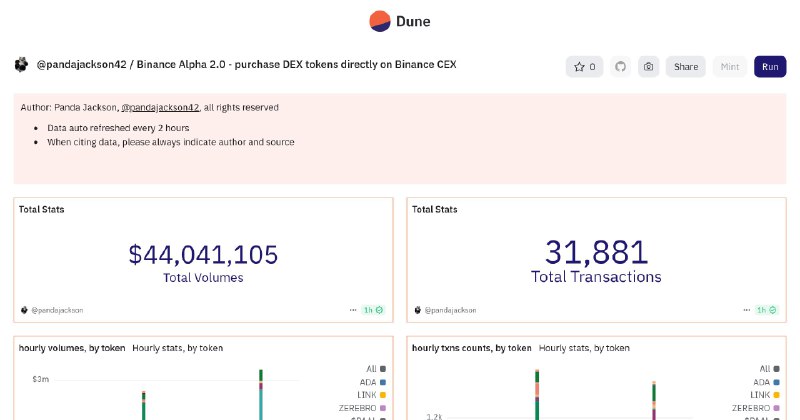The height and width of the screenshot is (420, 800).
Task: Take a screenshot with the camera icon
Action: point(648,67)
